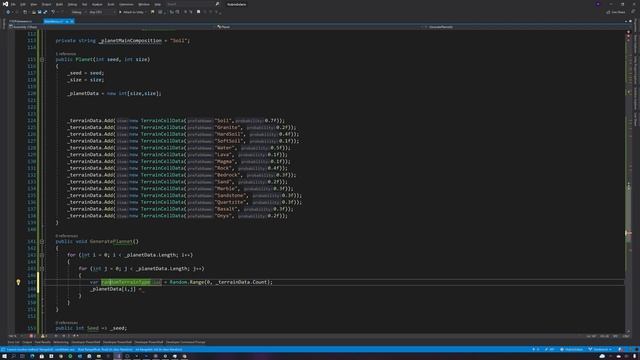Click the Task View icon on taskbar
Viewport: 640px width, 360px height.
pos(22,356)
